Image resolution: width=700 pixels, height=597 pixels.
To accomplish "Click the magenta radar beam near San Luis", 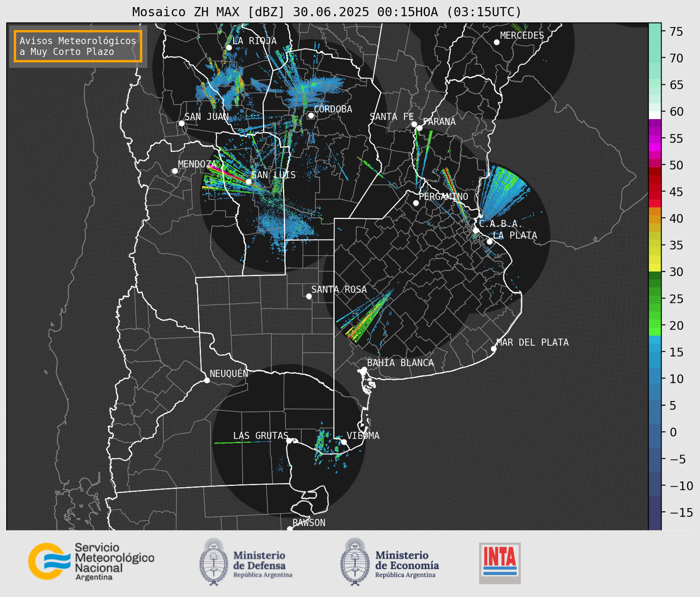I will click(x=227, y=174).
